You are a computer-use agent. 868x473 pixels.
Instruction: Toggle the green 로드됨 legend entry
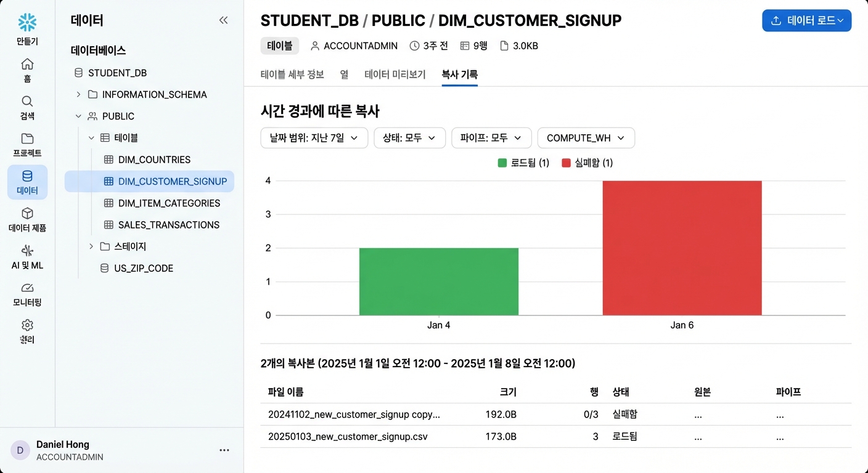[523, 163]
